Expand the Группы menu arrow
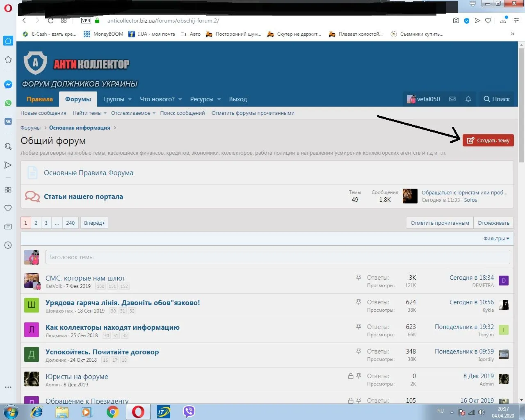 [130, 99]
